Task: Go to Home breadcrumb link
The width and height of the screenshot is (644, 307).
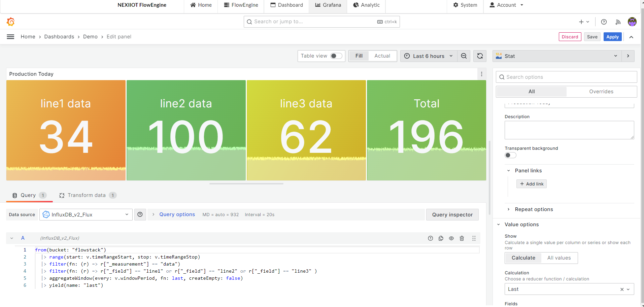Action: click(28, 37)
